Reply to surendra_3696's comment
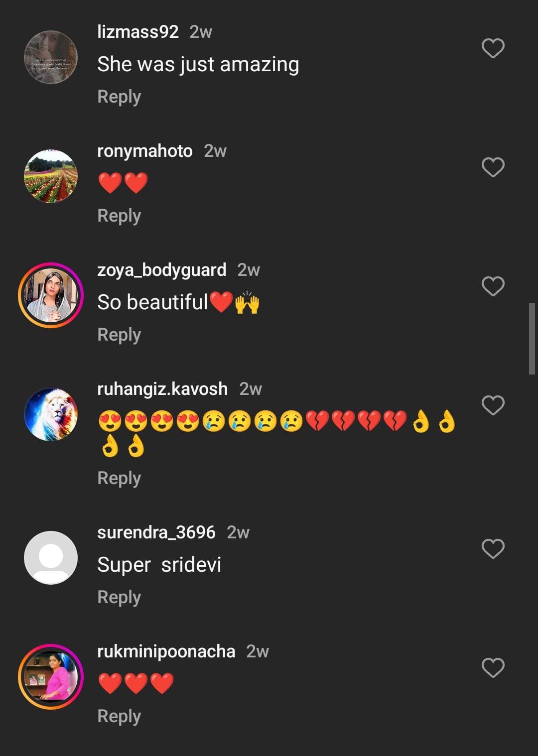Screen dimensions: 538x756 tap(119, 597)
